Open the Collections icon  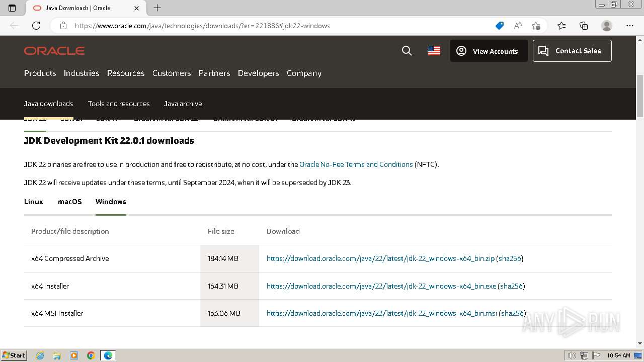pos(584,26)
